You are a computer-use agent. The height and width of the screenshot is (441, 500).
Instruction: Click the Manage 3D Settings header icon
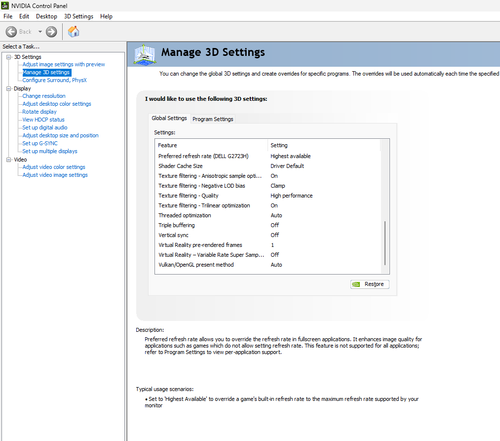pyautogui.click(x=145, y=54)
